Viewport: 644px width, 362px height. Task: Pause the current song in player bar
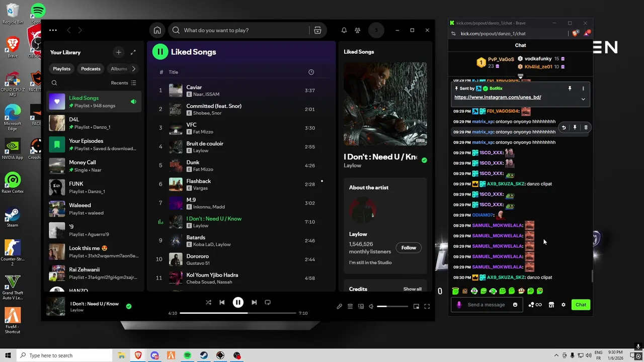coord(238,302)
